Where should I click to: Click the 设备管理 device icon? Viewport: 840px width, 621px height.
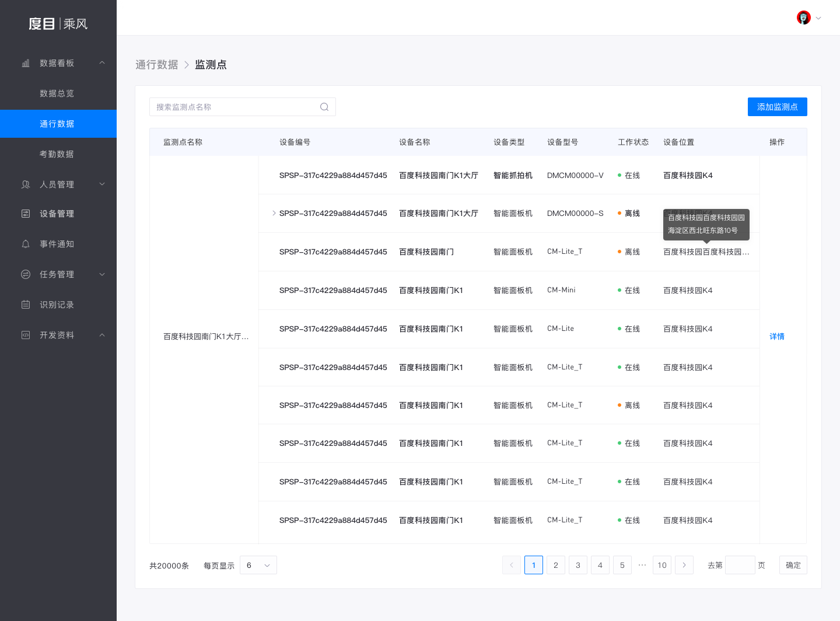click(x=26, y=214)
